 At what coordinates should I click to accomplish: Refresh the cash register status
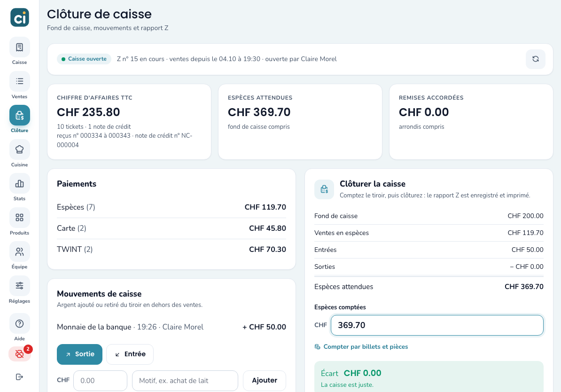(x=535, y=59)
